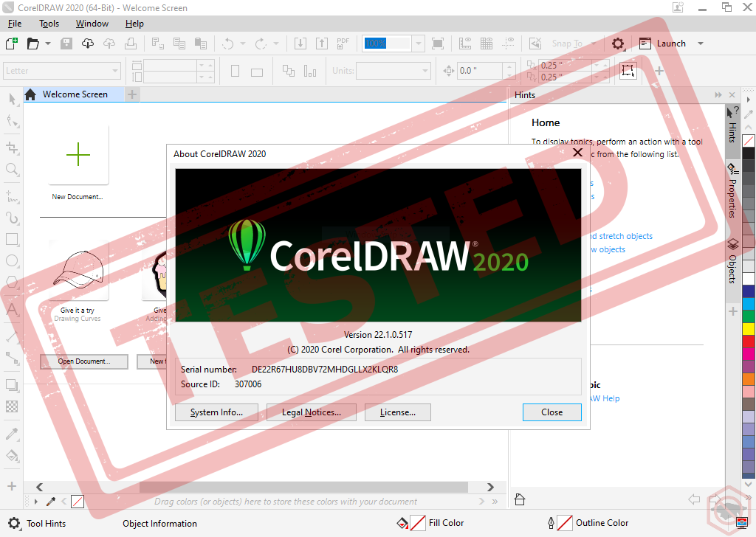756x537 pixels.
Task: Expand the Snap To dropdown
Action: tap(594, 44)
